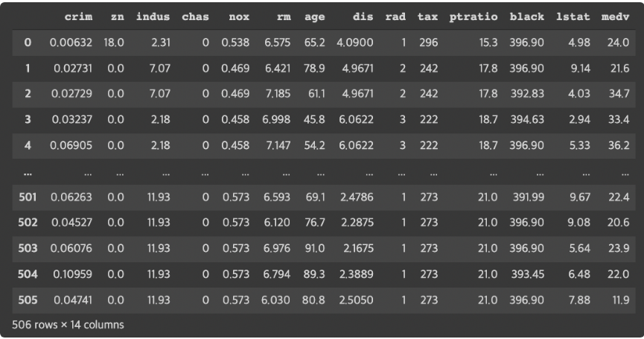Click the ellipsis in the index column
This screenshot has width=644, height=339.
pyautogui.click(x=28, y=174)
